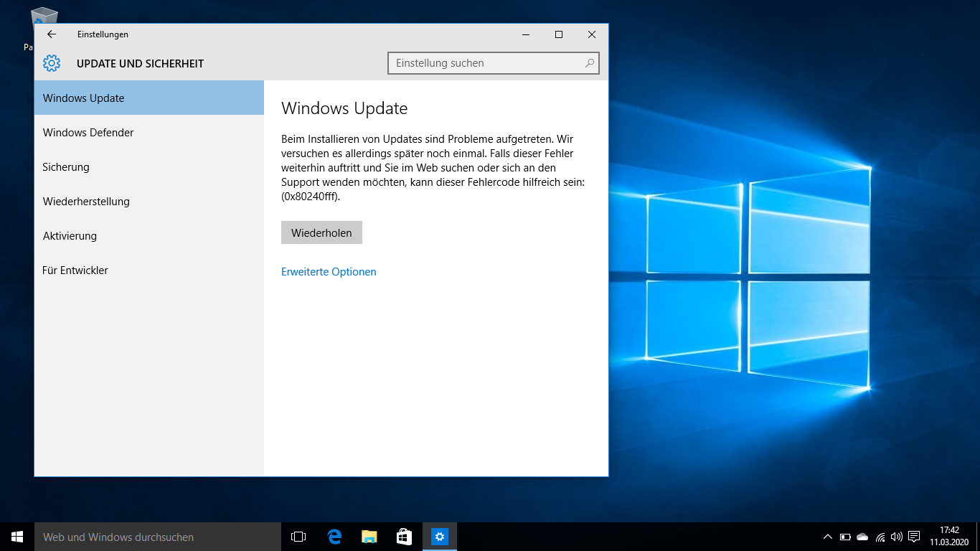This screenshot has height=551, width=980.
Task: Open the Action Center notification icon
Action: (x=914, y=537)
